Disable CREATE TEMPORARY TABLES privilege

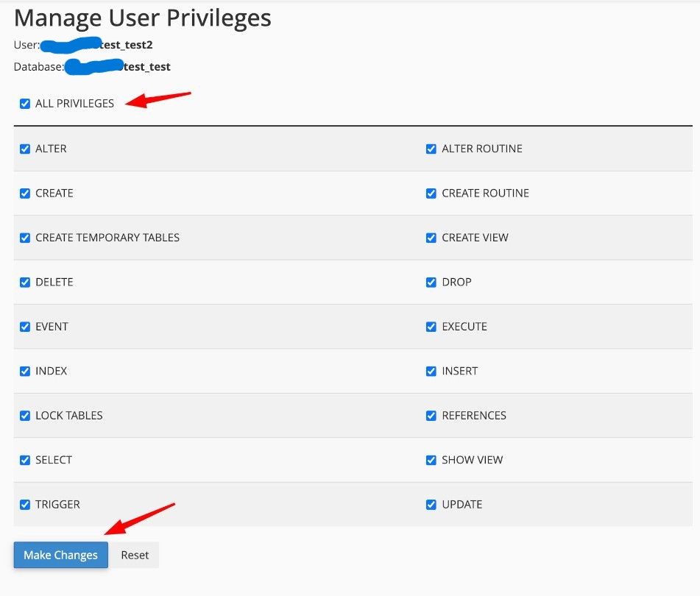pyautogui.click(x=25, y=238)
